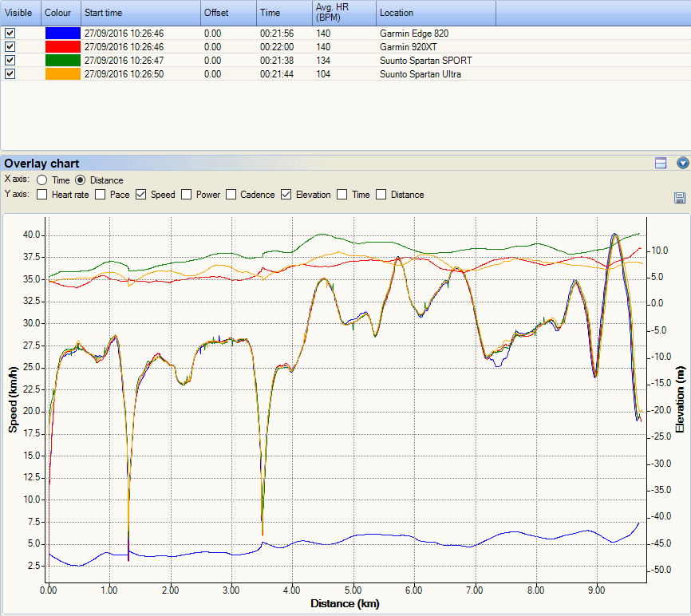The height and width of the screenshot is (616, 691).
Task: Click the blue colour swatch for Garmin Edge 820
Action: 62,33
